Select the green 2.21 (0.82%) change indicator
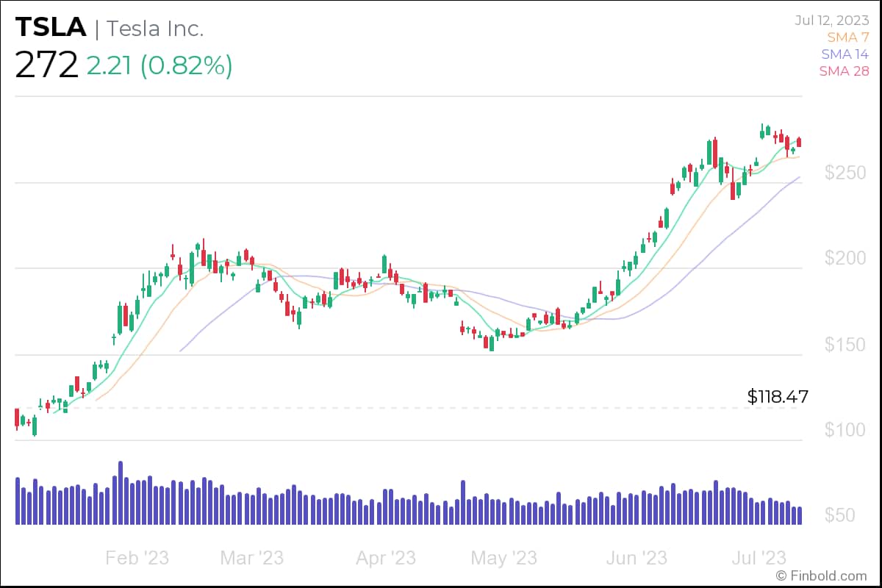Image resolution: width=882 pixels, height=588 pixels. tap(161, 68)
